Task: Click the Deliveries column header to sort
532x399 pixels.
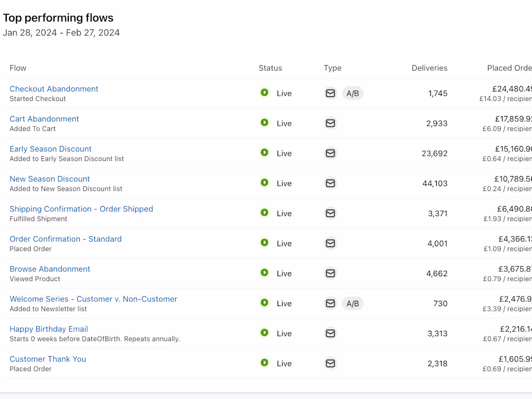Action: click(x=429, y=68)
